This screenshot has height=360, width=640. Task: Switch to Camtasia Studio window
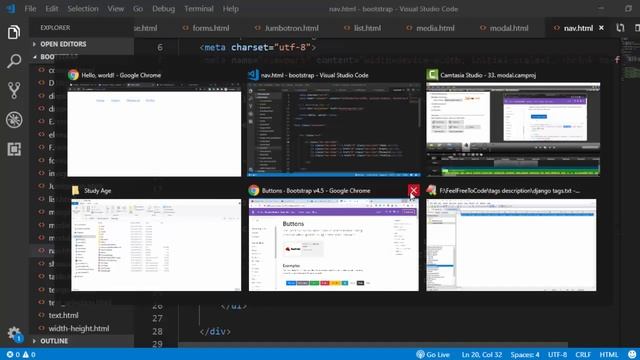pyautogui.click(x=513, y=129)
